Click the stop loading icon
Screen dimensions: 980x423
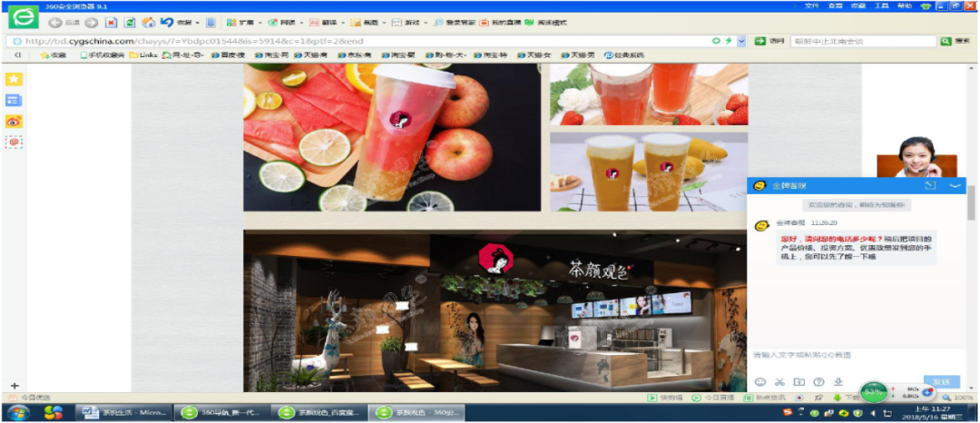coord(111,22)
